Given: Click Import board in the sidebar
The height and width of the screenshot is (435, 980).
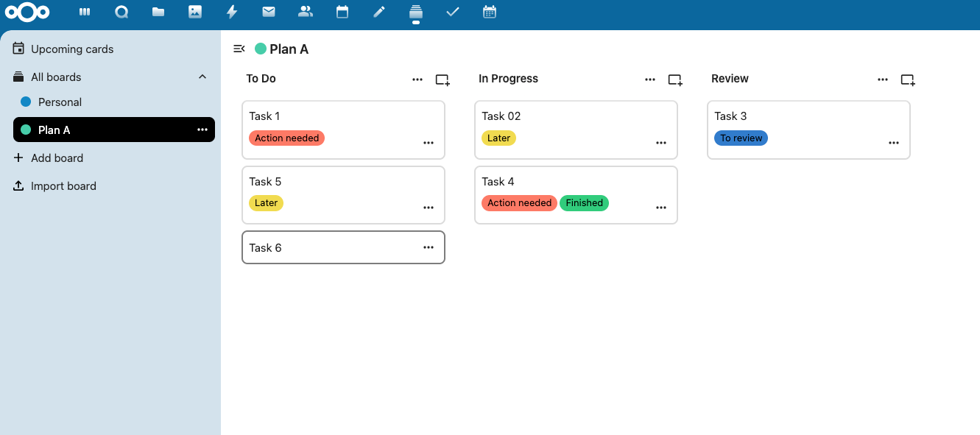Looking at the screenshot, I should 62,185.
